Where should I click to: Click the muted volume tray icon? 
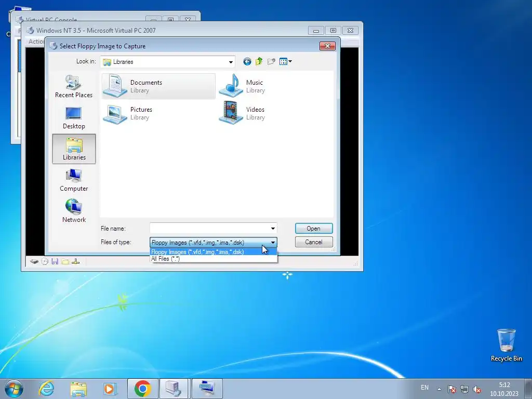pos(477,389)
